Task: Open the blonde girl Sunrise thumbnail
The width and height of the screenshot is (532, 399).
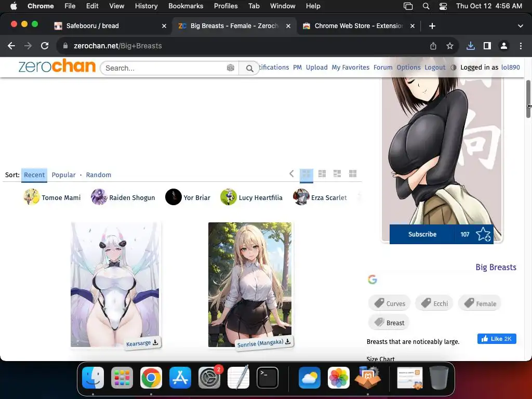Action: [250, 284]
